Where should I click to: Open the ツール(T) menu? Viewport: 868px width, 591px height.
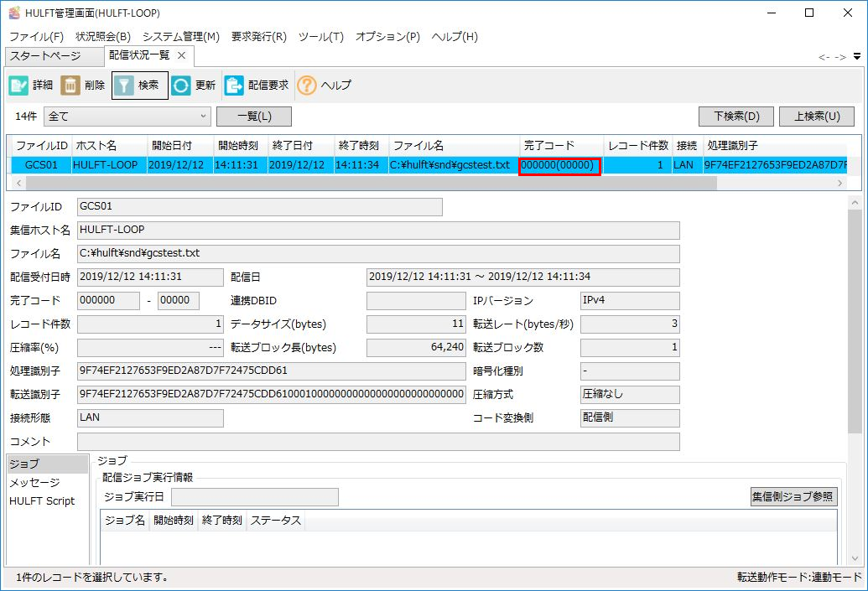(x=321, y=37)
